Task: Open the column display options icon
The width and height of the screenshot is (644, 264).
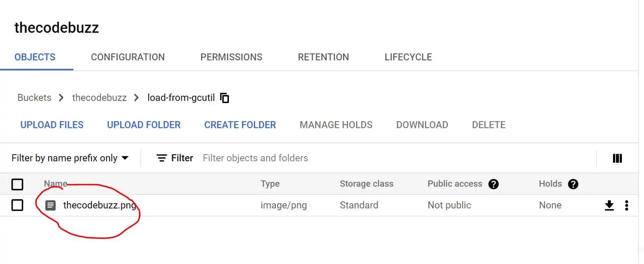Action: click(x=617, y=158)
